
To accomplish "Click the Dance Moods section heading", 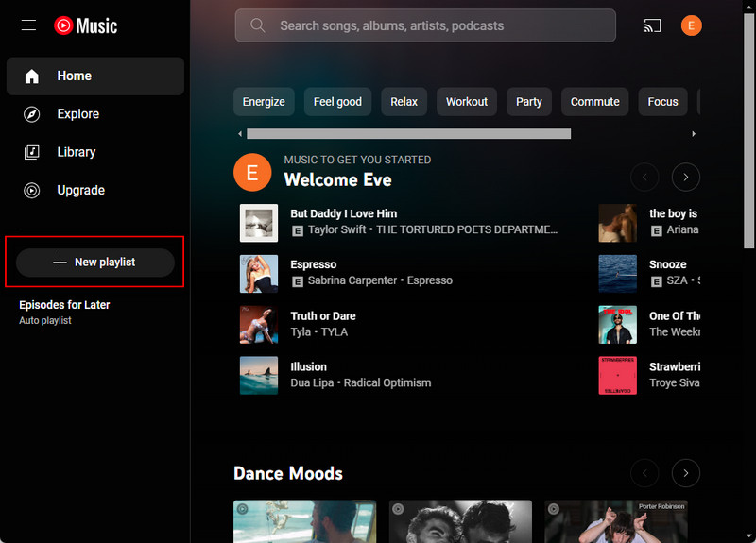I will click(288, 473).
